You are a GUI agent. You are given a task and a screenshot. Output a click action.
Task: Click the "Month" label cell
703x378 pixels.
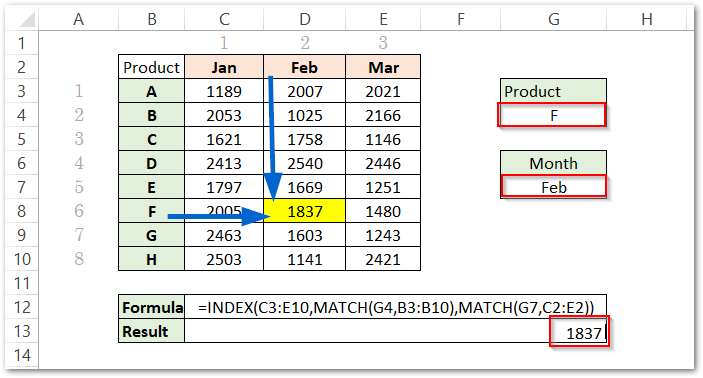click(x=554, y=163)
